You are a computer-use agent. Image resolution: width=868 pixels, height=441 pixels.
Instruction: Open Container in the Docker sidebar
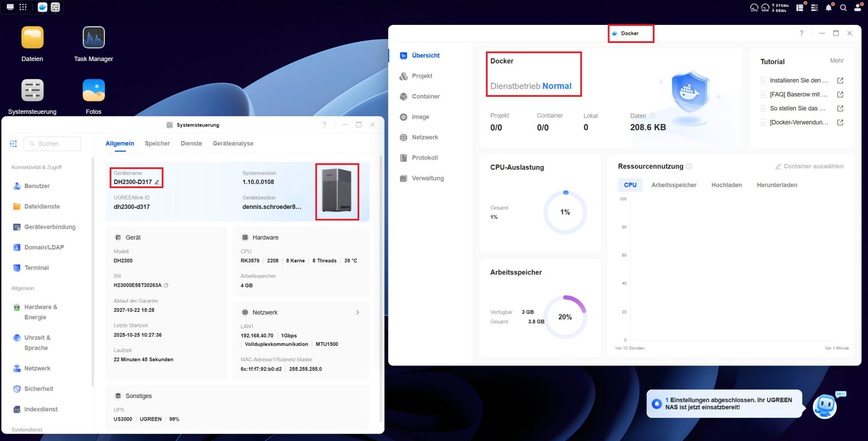[425, 96]
